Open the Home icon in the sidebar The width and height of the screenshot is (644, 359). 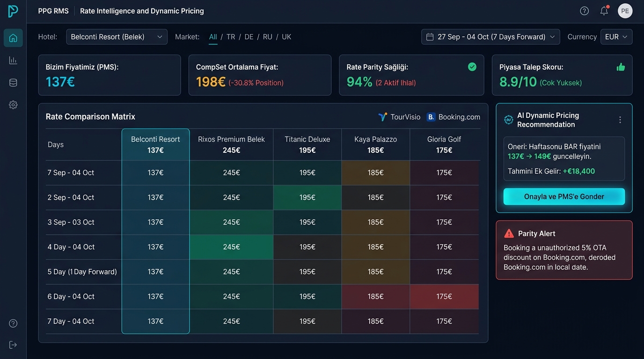click(x=13, y=38)
